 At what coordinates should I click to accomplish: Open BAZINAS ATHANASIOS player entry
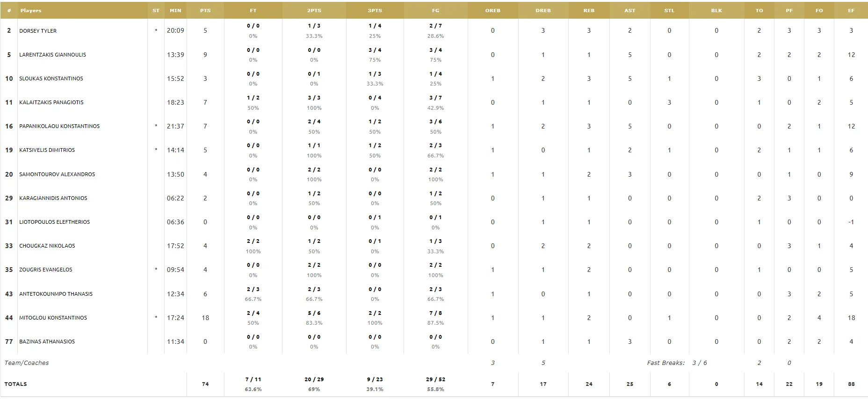point(47,342)
